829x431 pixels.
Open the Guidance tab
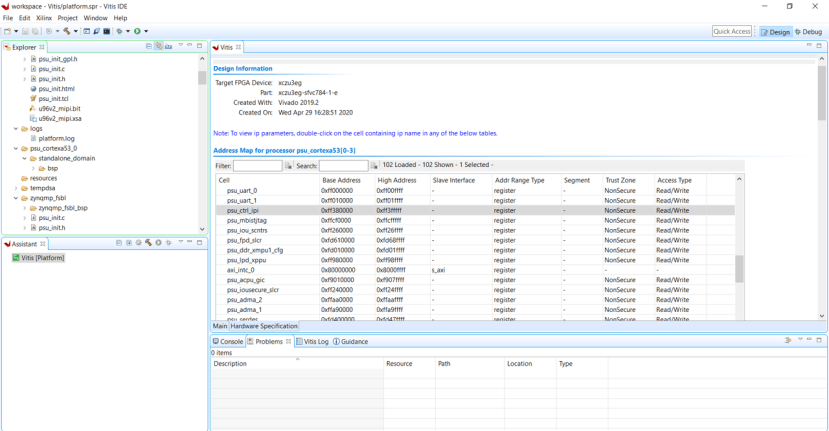(x=351, y=342)
